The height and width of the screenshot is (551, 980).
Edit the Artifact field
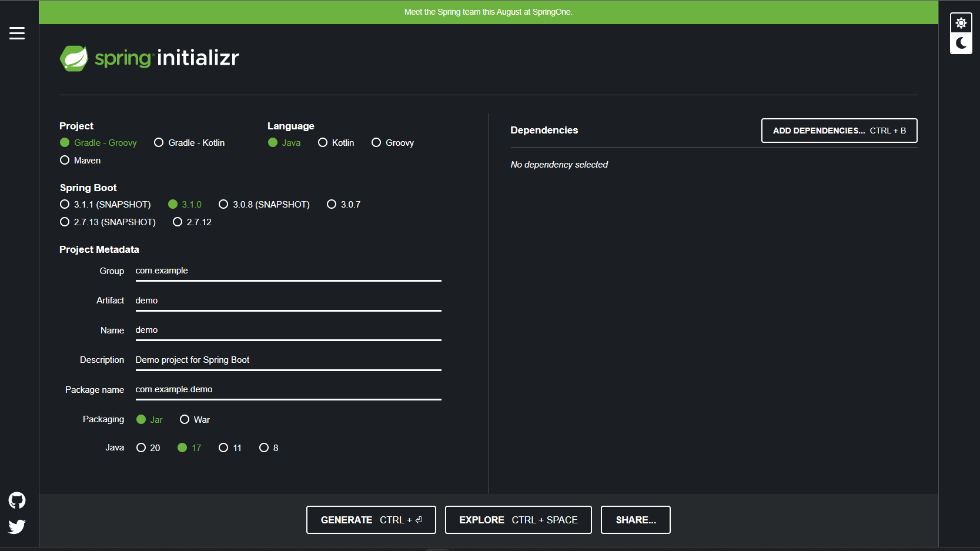(x=288, y=301)
